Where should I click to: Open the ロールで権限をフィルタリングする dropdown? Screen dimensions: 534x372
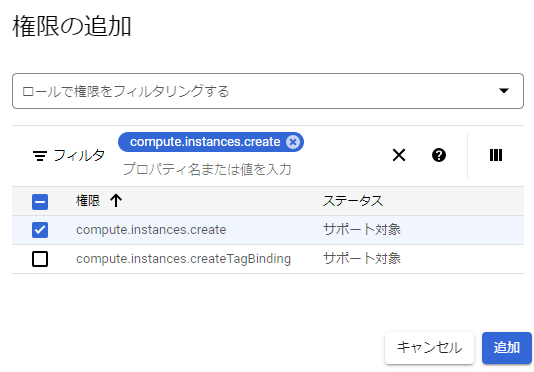click(268, 91)
